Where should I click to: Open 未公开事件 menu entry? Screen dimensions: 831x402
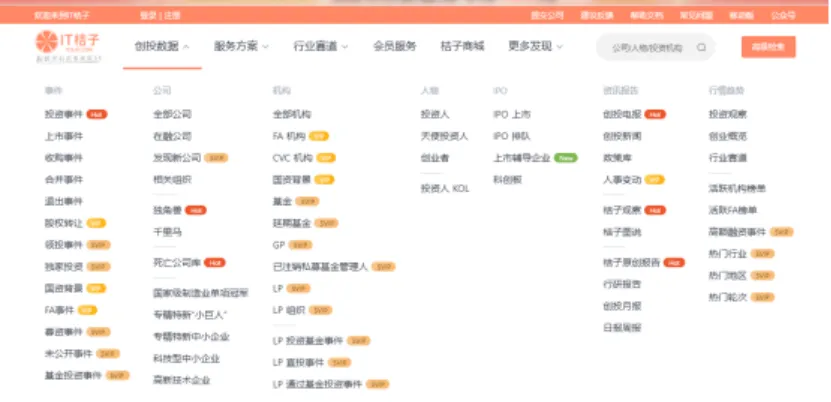tap(68, 353)
